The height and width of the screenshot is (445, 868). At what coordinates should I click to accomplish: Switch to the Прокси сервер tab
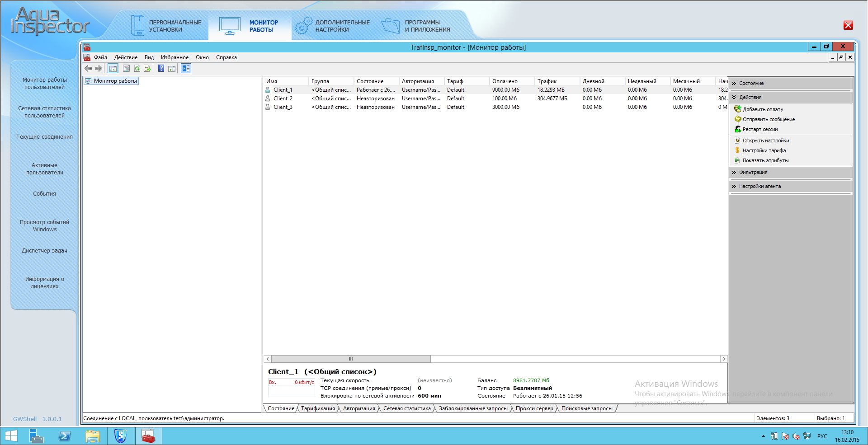[x=534, y=408]
